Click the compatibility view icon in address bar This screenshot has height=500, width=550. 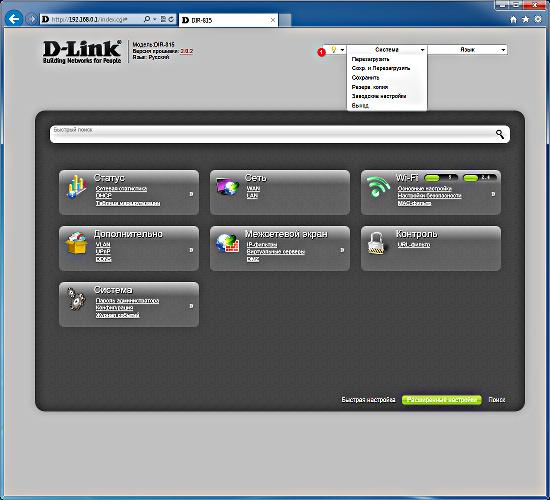point(163,19)
